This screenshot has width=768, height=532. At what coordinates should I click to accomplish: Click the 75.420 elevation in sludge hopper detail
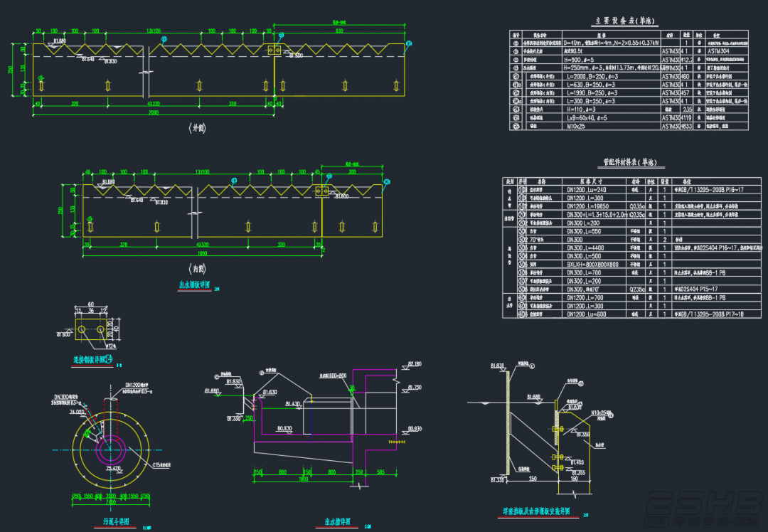pyautogui.click(x=113, y=468)
